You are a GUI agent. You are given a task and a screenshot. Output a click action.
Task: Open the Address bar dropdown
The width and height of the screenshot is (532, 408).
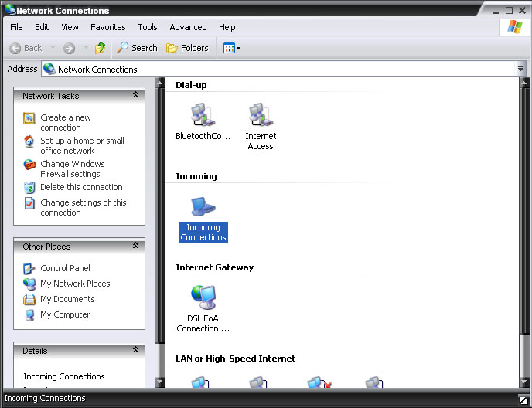[x=520, y=69]
